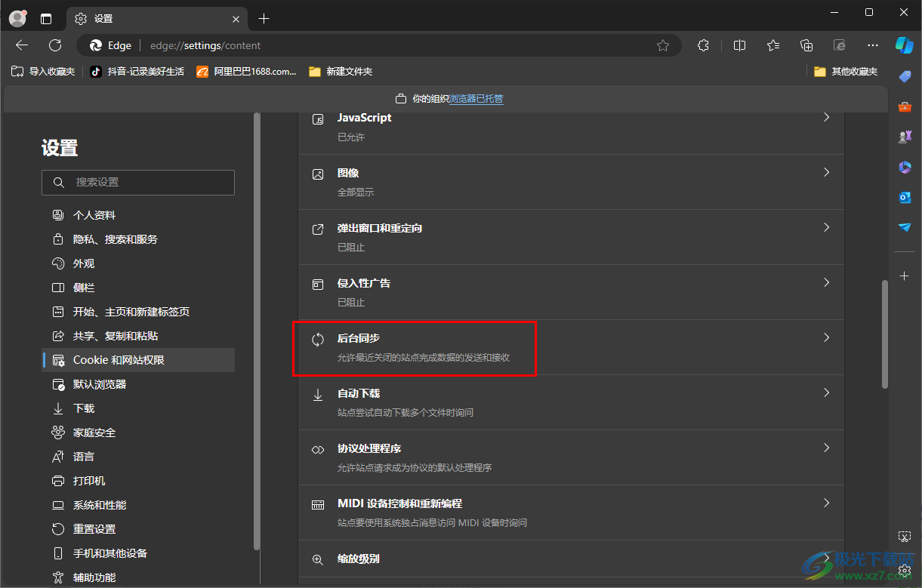Viewport: 922px width, 588px height.
Task: Select 辅助功能 in settings menu
Action: (138, 577)
